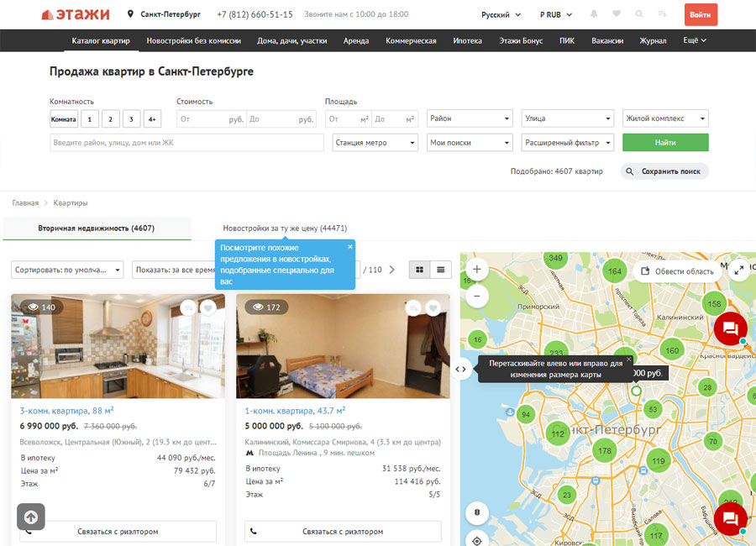Screen dimensions: 756x546
Task: Click the Войти button
Action: 701,14
